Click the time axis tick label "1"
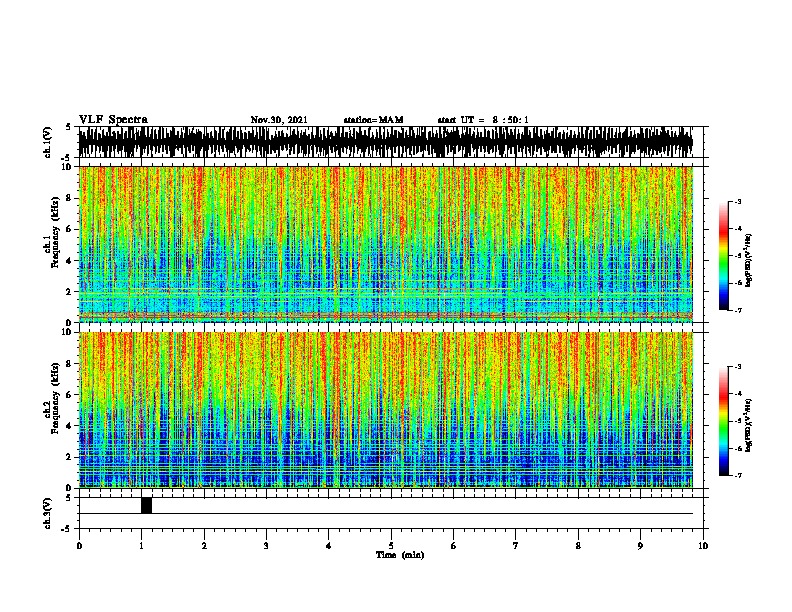Image resolution: width=792 pixels, height=612 pixels. [141, 546]
